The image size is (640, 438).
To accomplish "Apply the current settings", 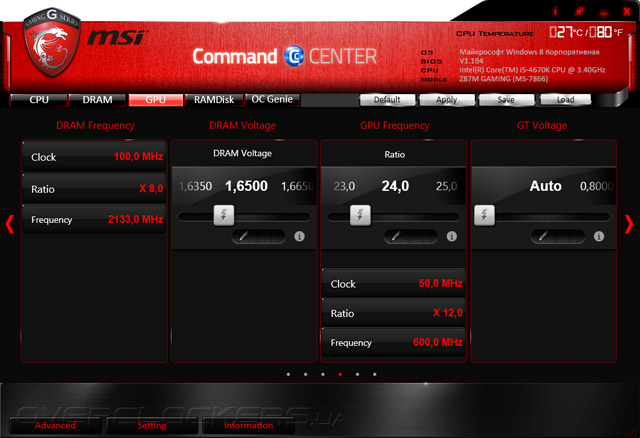I will point(447,100).
